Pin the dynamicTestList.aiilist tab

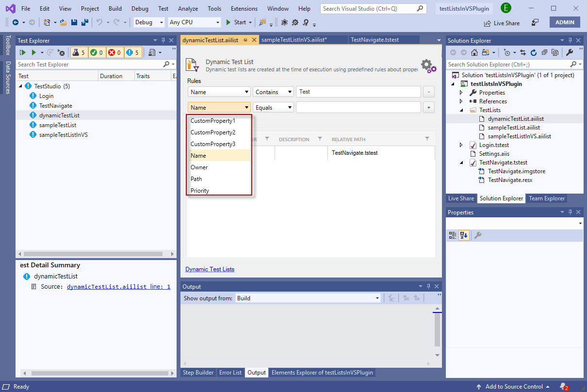pos(245,40)
